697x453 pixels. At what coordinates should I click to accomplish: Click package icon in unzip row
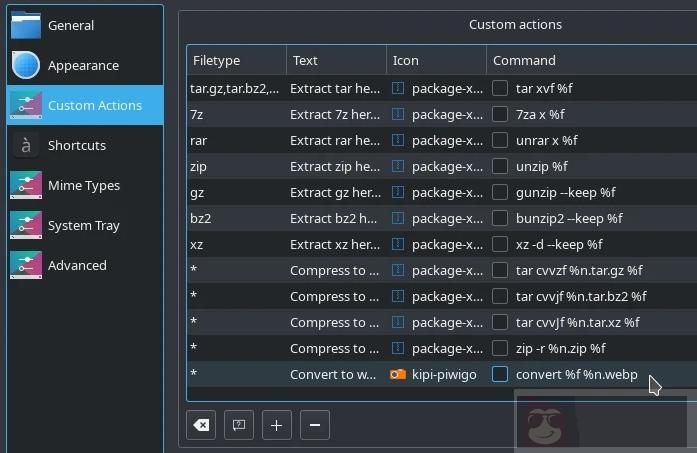coord(398,166)
